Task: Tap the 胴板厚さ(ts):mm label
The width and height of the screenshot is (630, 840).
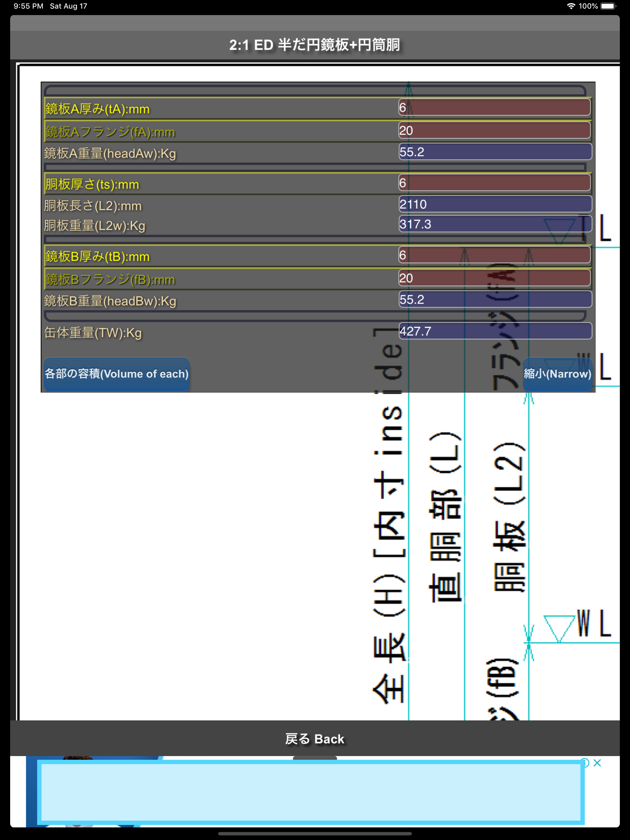Action: click(x=92, y=184)
